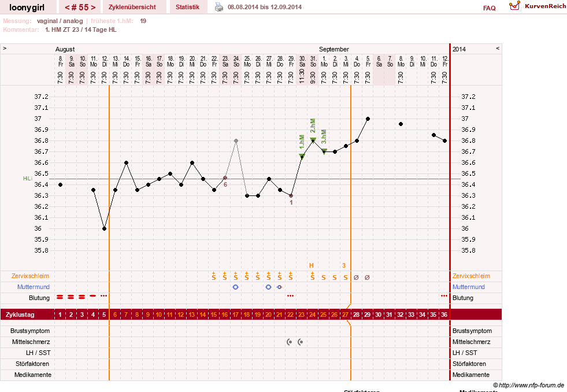Click the 3.hM green triangle marker
567x392 pixels.
[324, 151]
